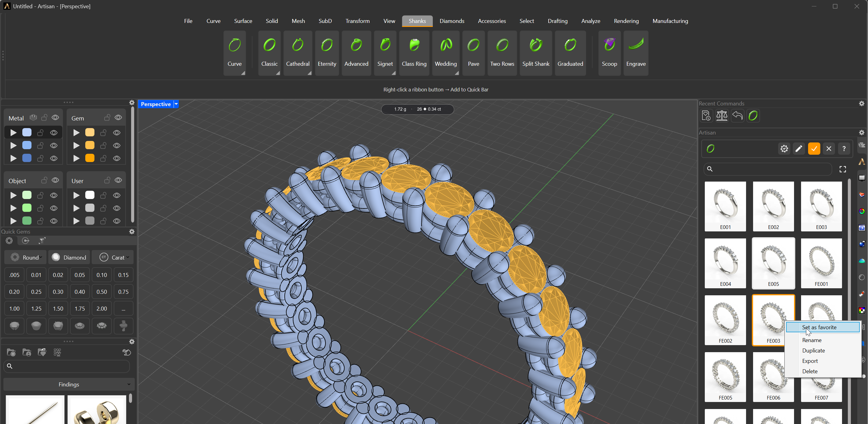Expand the Findings category dropdown
The image size is (868, 424).
(69, 385)
